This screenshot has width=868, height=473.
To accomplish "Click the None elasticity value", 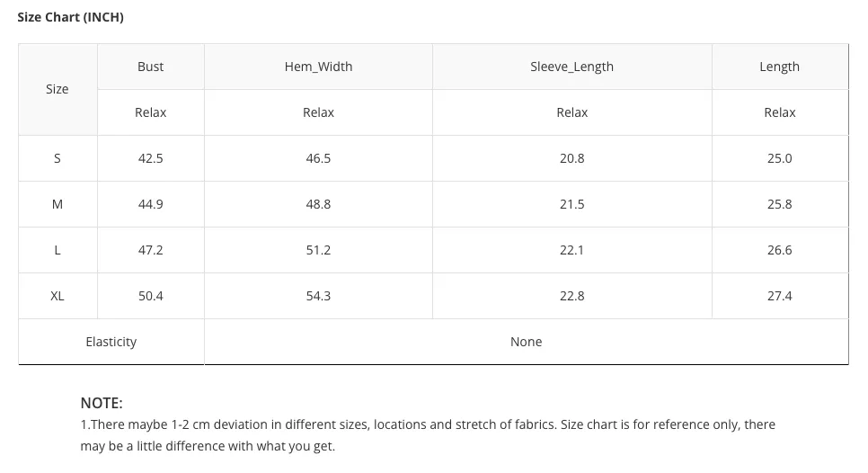I will 526,342.
